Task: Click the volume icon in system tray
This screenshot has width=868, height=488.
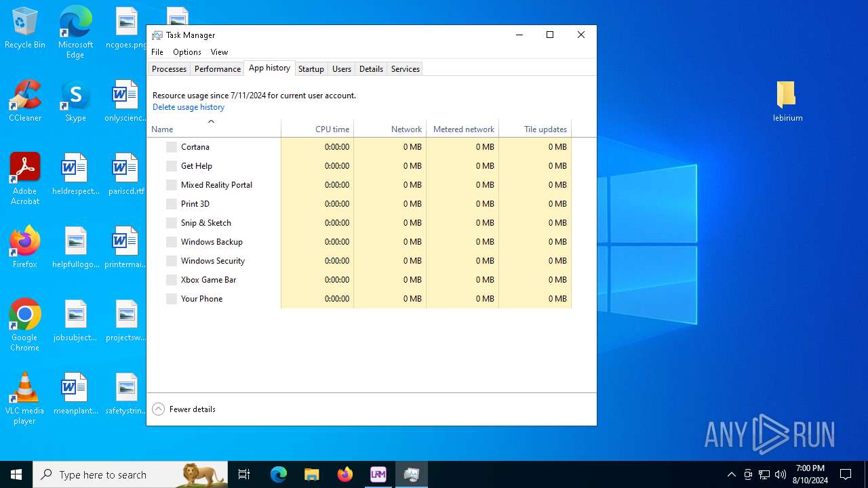Action: point(781,474)
